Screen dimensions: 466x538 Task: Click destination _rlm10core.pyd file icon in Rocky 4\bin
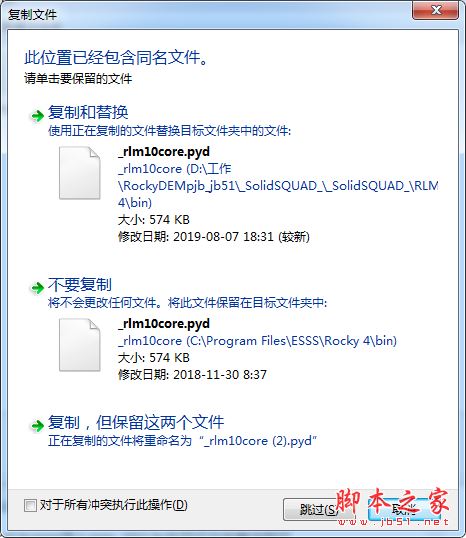(80, 345)
